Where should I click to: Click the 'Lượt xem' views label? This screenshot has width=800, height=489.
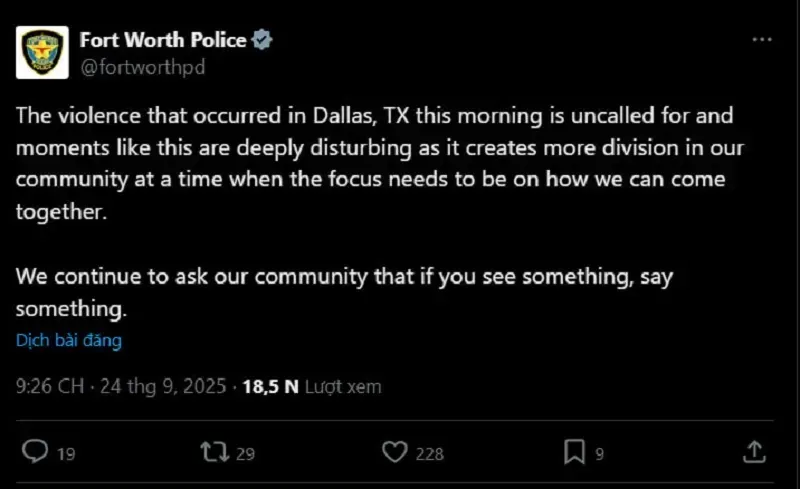pos(343,386)
